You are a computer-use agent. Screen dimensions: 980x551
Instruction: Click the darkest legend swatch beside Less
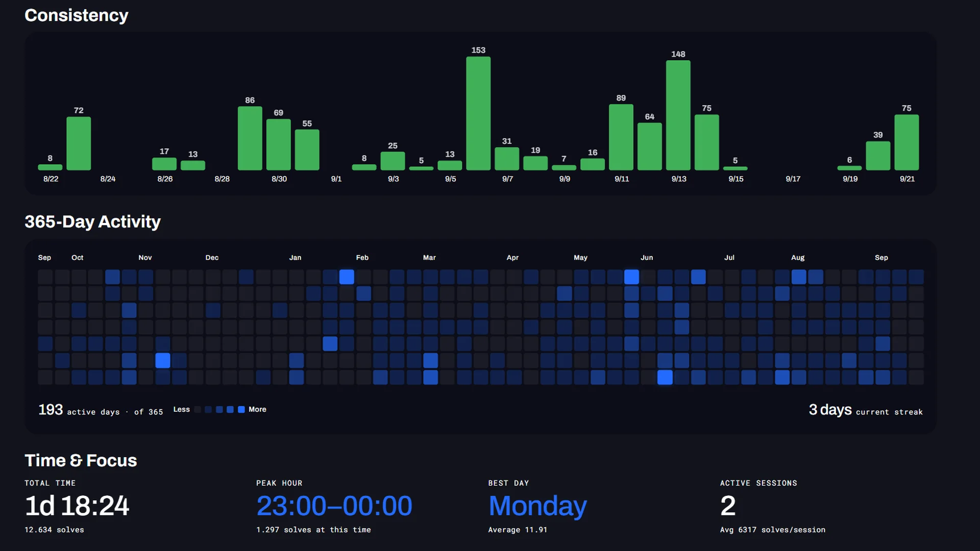tap(198, 410)
